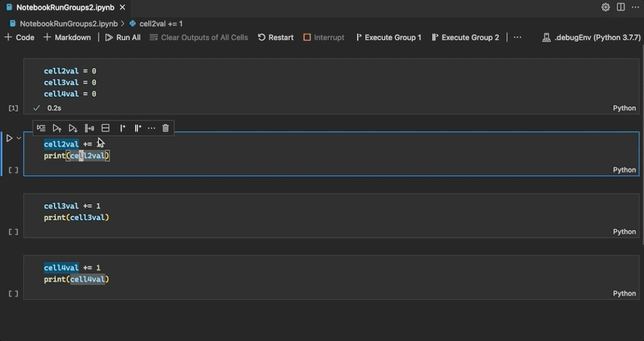The width and height of the screenshot is (644, 341).
Task: Click Run by Line icon in cell toolbar
Action: [x=41, y=128]
